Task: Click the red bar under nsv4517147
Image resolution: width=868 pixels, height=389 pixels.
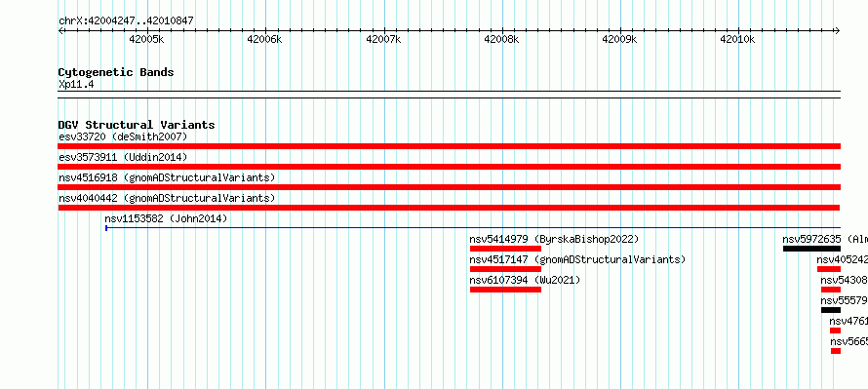Action: pyautogui.click(x=505, y=269)
